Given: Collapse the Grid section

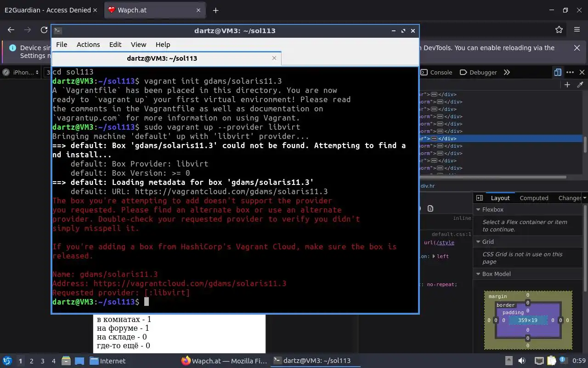Looking at the screenshot, I should tap(478, 241).
